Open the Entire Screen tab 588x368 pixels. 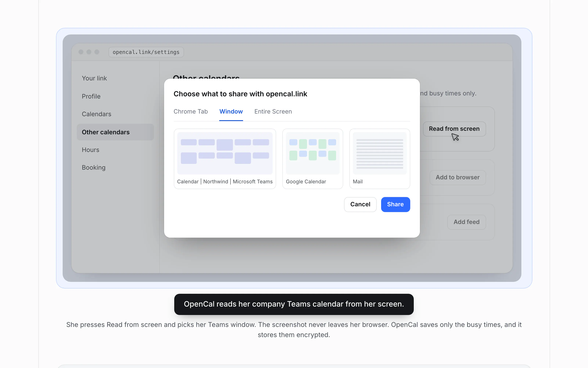[273, 112]
